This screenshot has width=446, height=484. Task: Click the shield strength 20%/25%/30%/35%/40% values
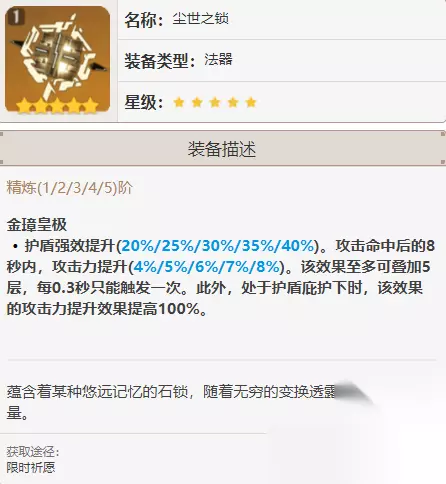pyautogui.click(x=218, y=246)
